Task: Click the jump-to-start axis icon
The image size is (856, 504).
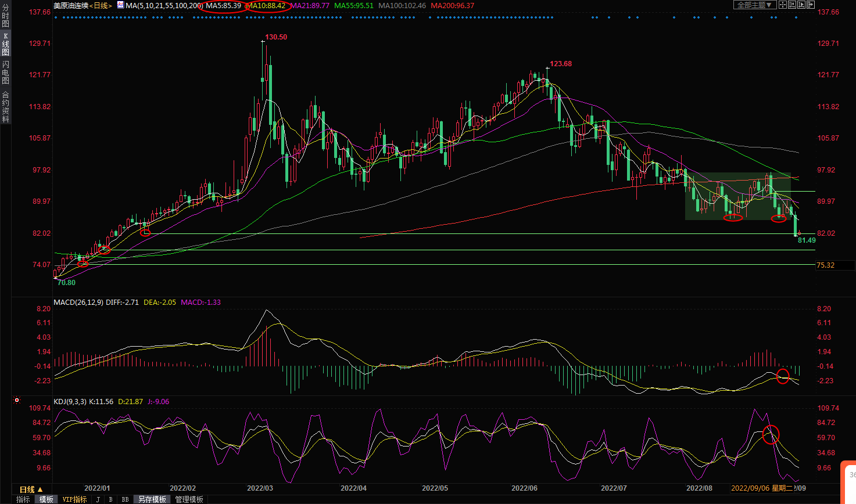Action: 792,5
